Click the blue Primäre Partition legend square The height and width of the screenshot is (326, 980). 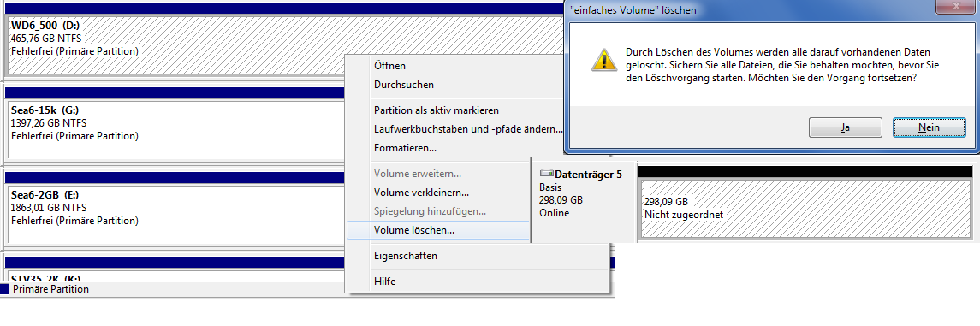(3, 289)
